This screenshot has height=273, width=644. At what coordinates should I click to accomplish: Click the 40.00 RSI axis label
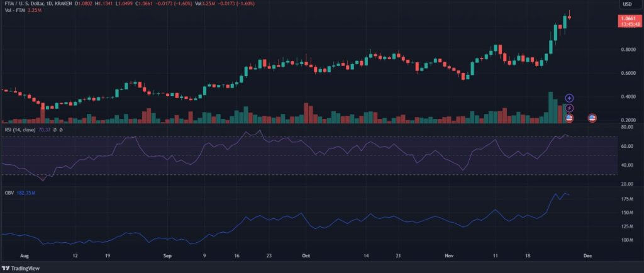(x=627, y=165)
